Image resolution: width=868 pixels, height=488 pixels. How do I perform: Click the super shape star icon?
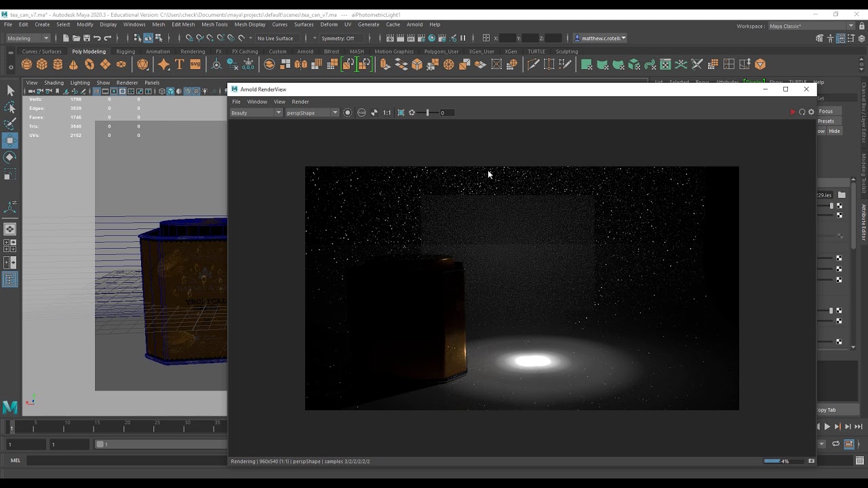tap(163, 64)
